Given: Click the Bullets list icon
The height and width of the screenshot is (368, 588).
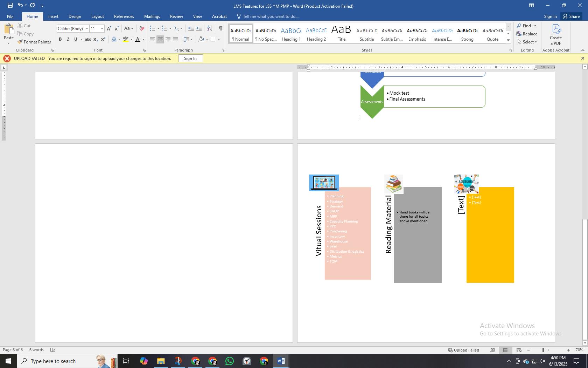Looking at the screenshot, I should click(152, 28).
